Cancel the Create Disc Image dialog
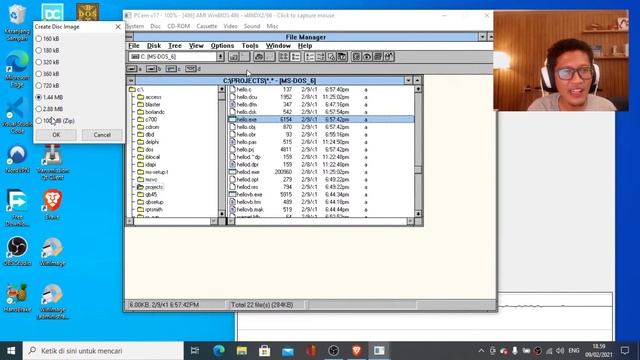 pos(102,135)
